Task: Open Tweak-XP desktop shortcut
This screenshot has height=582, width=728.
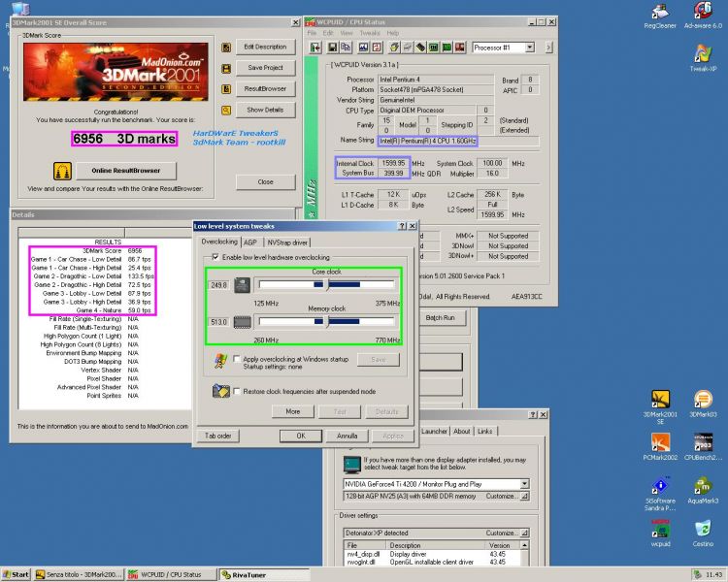Action: point(703,58)
